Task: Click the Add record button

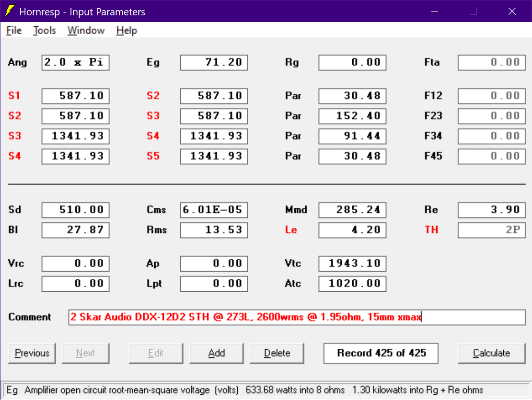Action: point(217,353)
